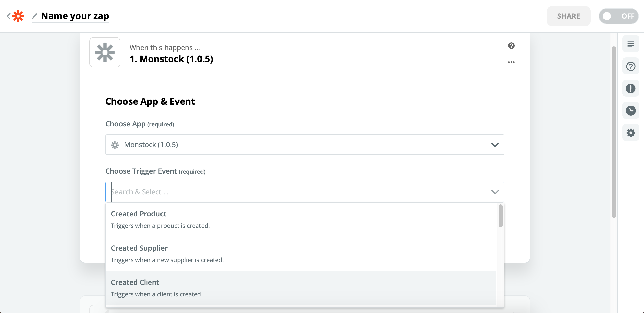Open the Choose App dropdown showing Monstock

click(x=305, y=145)
